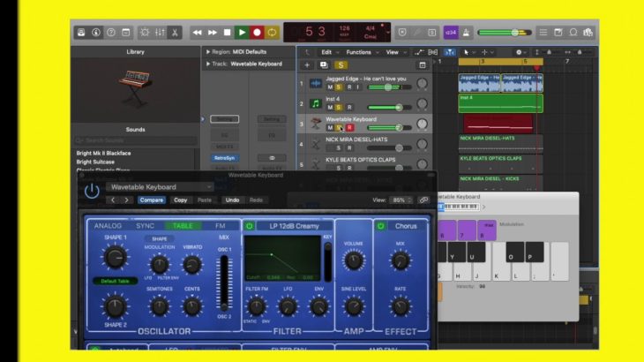Viewport: 644px width, 362px height.
Task: Select the Jagged Edge audio waveform track icon
Action: pos(316,83)
